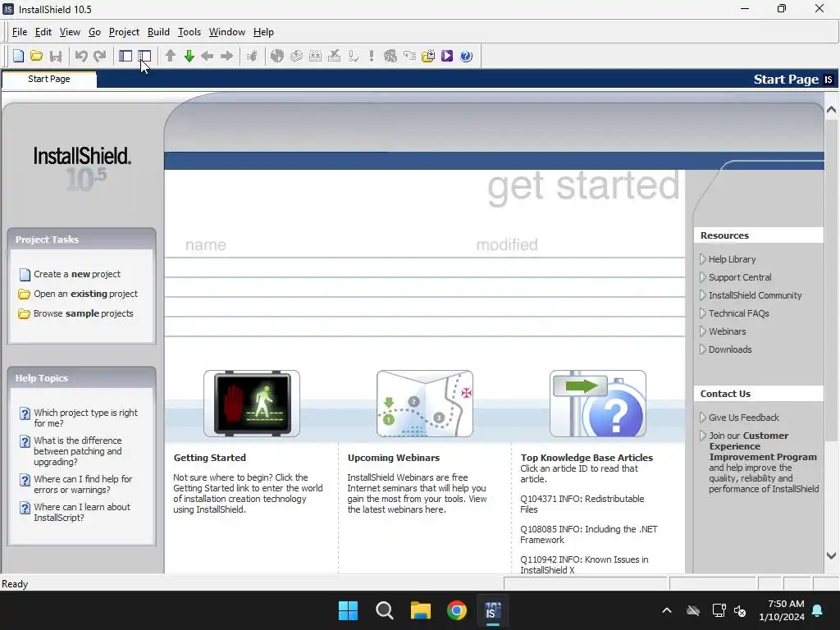This screenshot has height=630, width=840.
Task: Open the View menu
Action: tap(70, 32)
